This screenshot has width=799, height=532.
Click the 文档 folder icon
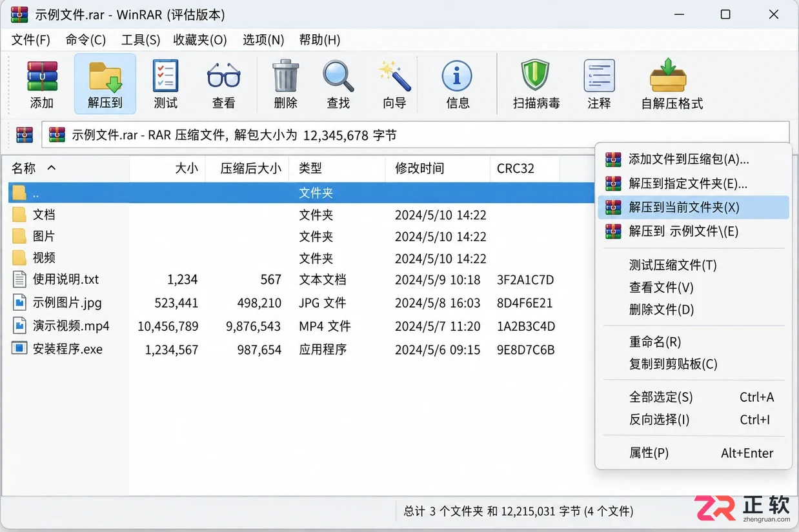click(19, 214)
